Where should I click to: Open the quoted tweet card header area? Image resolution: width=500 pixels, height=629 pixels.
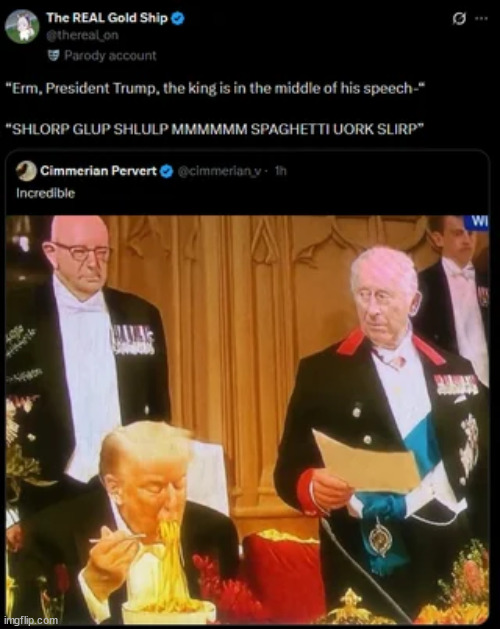pyautogui.click(x=247, y=181)
